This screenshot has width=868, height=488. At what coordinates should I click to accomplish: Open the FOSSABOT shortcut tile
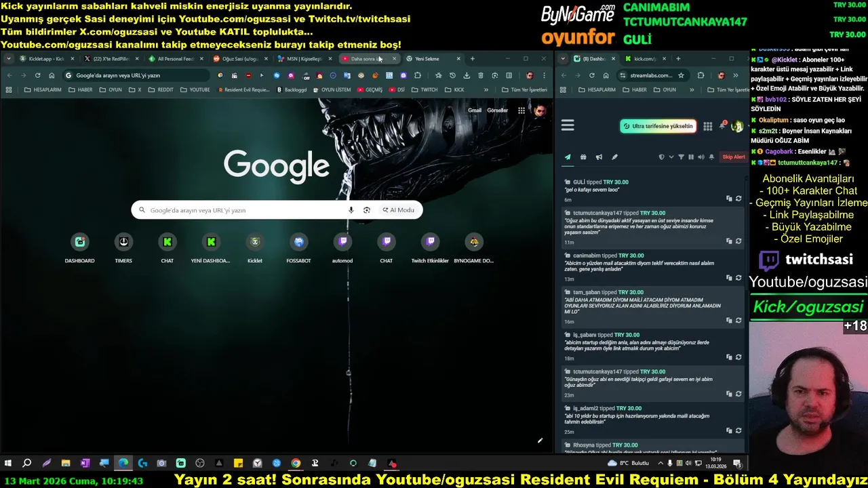(298, 247)
